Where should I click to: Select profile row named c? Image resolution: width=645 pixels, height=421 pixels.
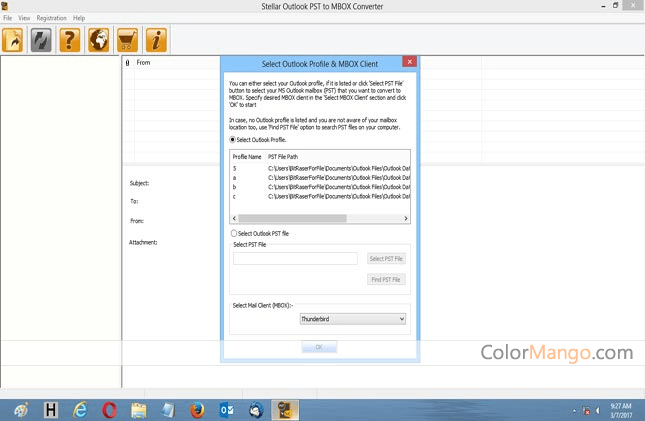(x=320, y=196)
